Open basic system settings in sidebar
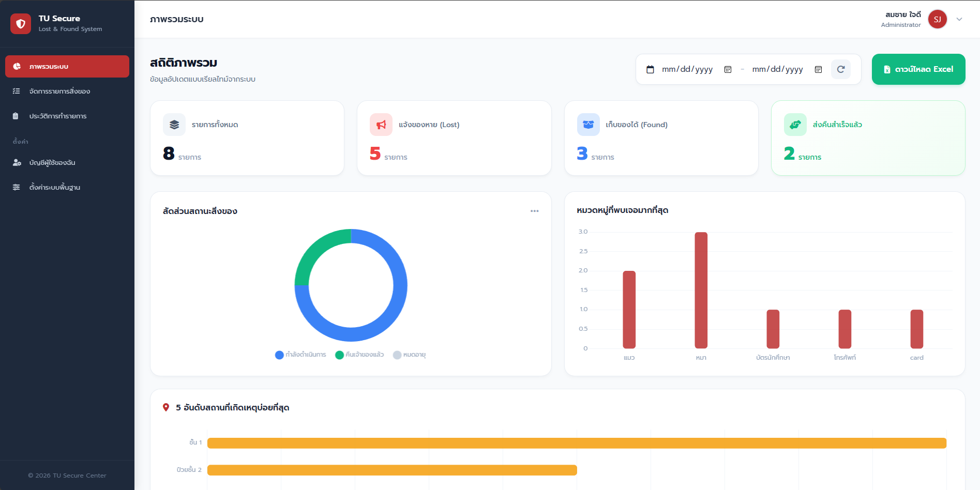Screen dimensions: 980x490 [x=54, y=188]
